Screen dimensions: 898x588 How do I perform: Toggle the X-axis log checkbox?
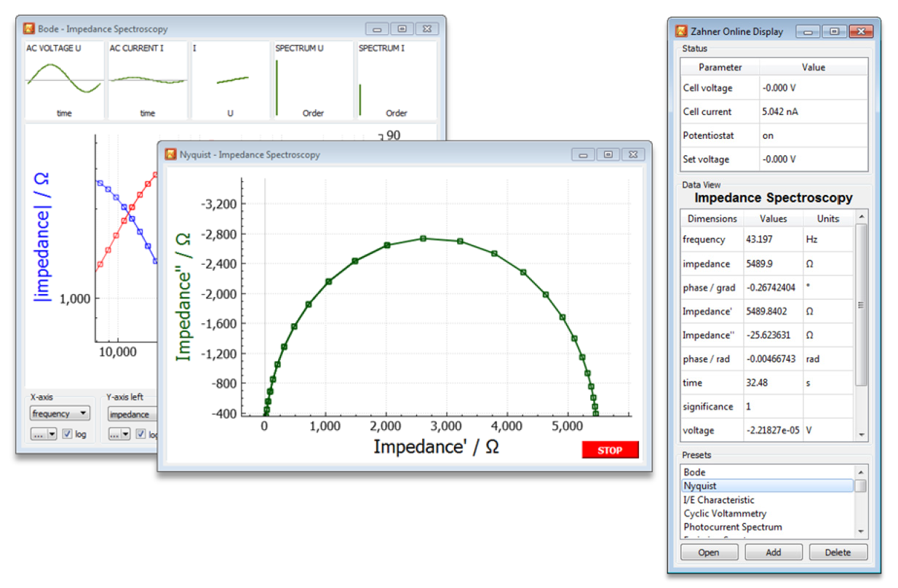coord(67,434)
